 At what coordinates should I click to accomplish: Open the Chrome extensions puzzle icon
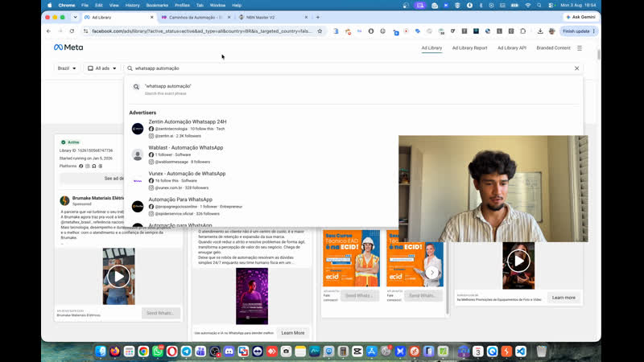point(522,31)
